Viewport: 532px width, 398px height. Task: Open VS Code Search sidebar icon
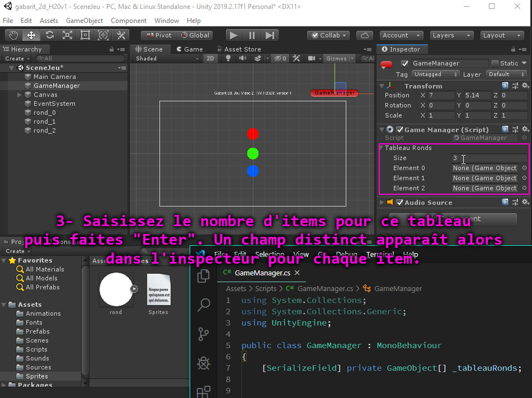pos(204,305)
